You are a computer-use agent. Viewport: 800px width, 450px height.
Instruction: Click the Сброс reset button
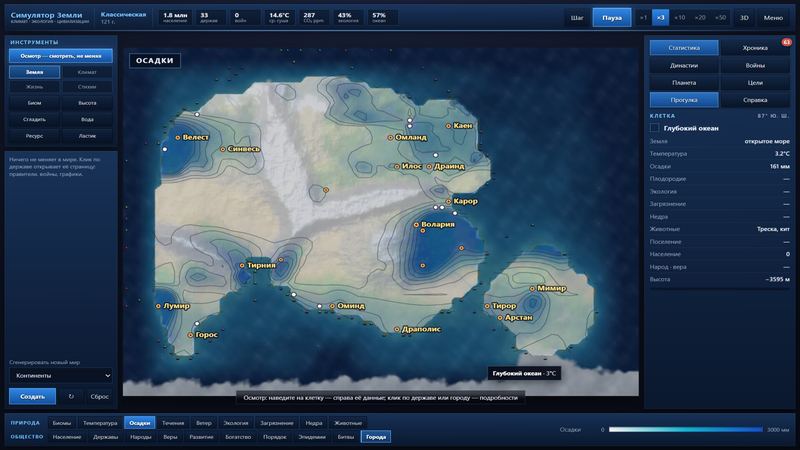pos(99,396)
